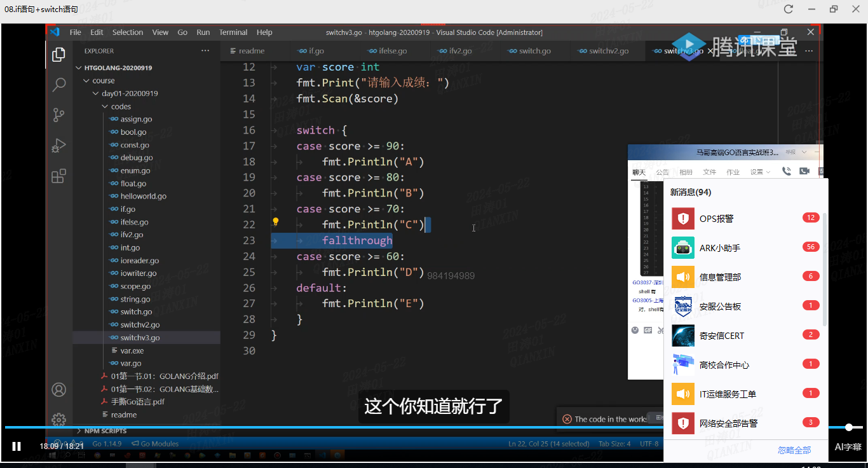This screenshot has width=868, height=468.
Task: Click the notification list scrollbar
Action: click(x=825, y=270)
